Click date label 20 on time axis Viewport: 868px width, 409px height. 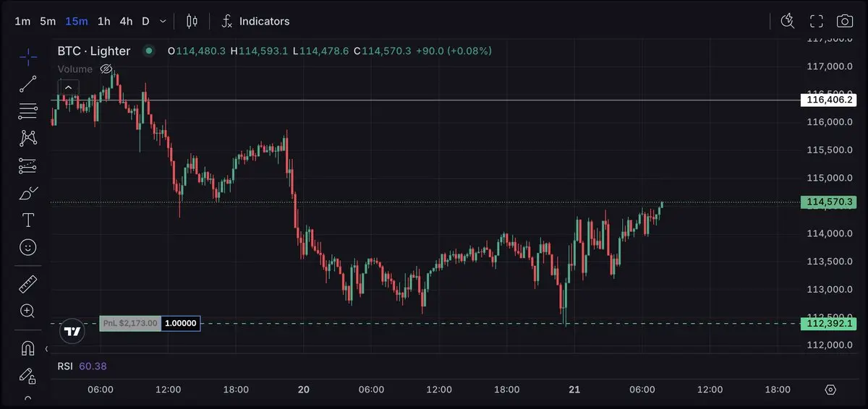[x=304, y=389]
